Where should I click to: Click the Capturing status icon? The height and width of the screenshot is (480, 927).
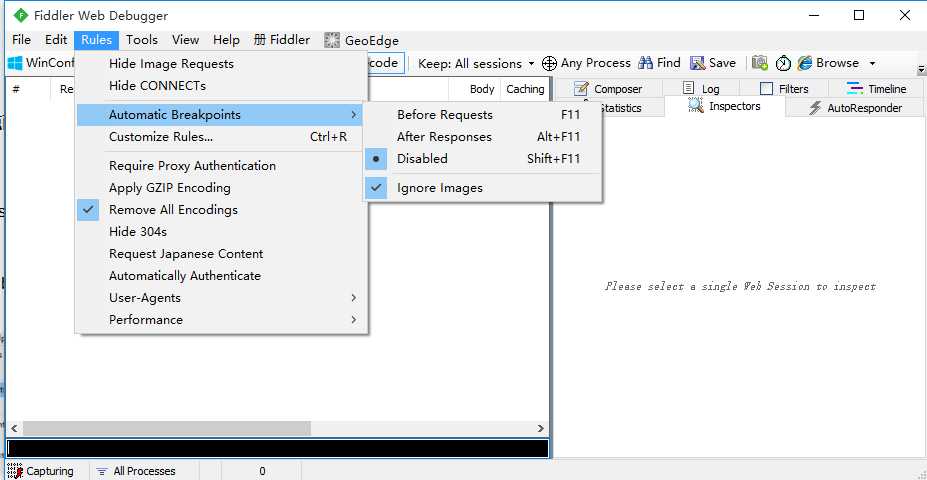(x=15, y=471)
